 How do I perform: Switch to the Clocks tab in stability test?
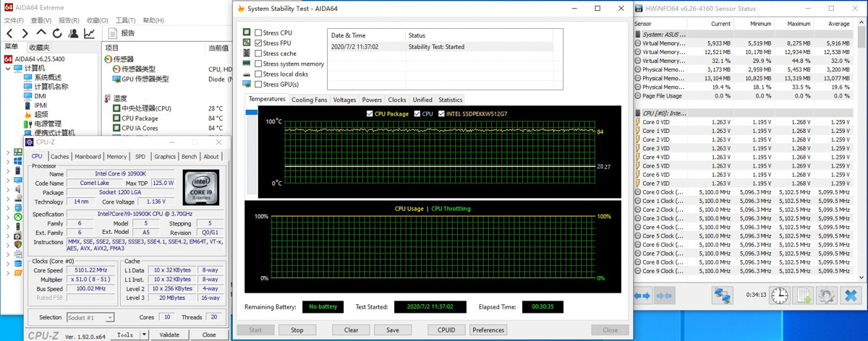397,100
